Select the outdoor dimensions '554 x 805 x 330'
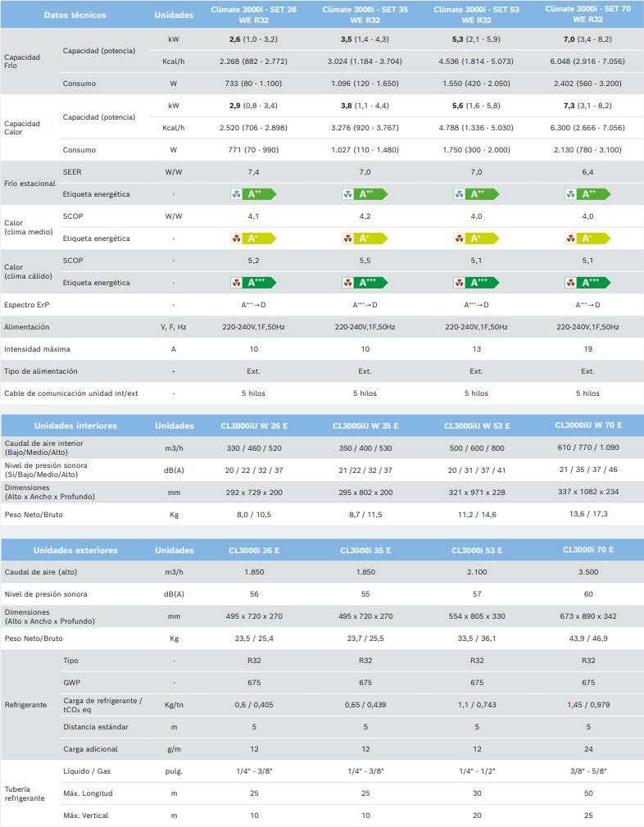 [477, 616]
